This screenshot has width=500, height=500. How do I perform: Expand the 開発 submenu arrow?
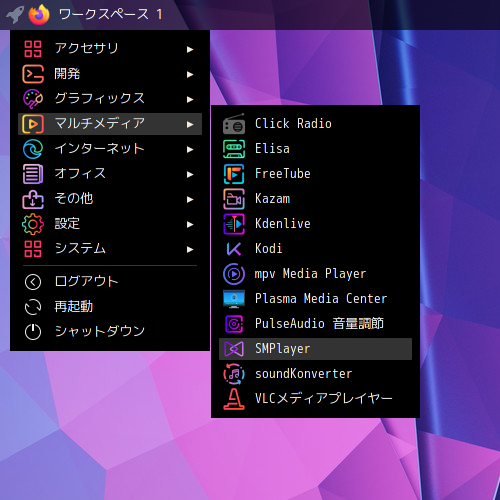(x=190, y=74)
